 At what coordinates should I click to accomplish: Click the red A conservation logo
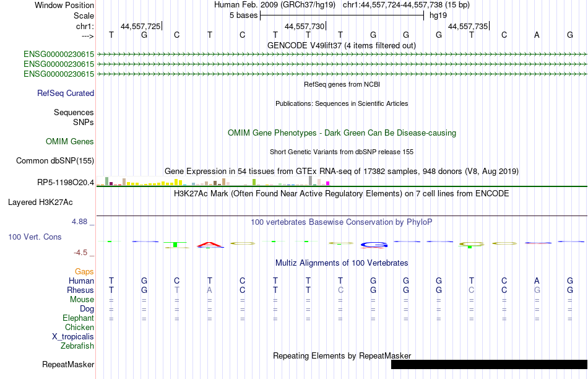210,245
